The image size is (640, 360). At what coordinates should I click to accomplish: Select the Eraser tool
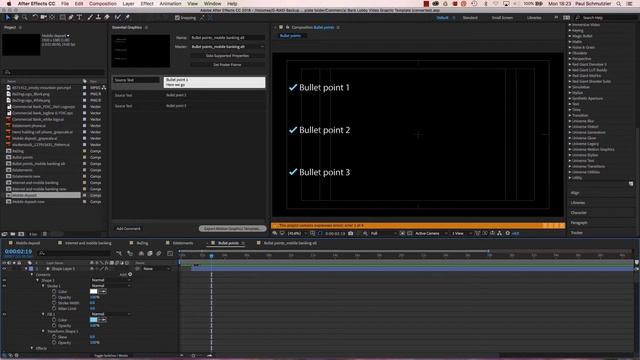[x=107, y=17]
